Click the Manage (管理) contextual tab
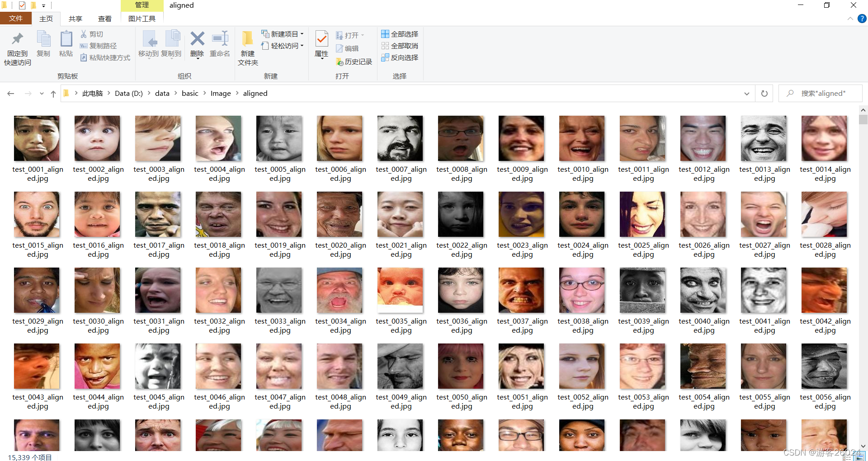Image resolution: width=868 pixels, height=461 pixels. click(142, 5)
